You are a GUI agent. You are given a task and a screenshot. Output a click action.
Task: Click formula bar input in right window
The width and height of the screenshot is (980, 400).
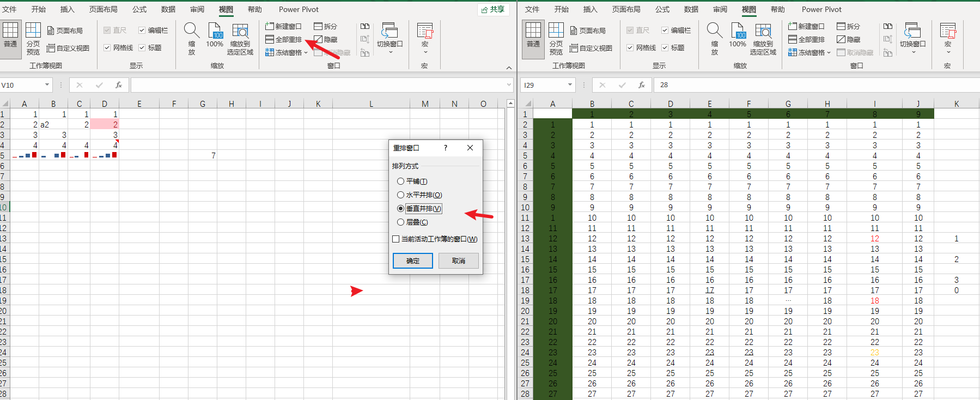coord(817,85)
